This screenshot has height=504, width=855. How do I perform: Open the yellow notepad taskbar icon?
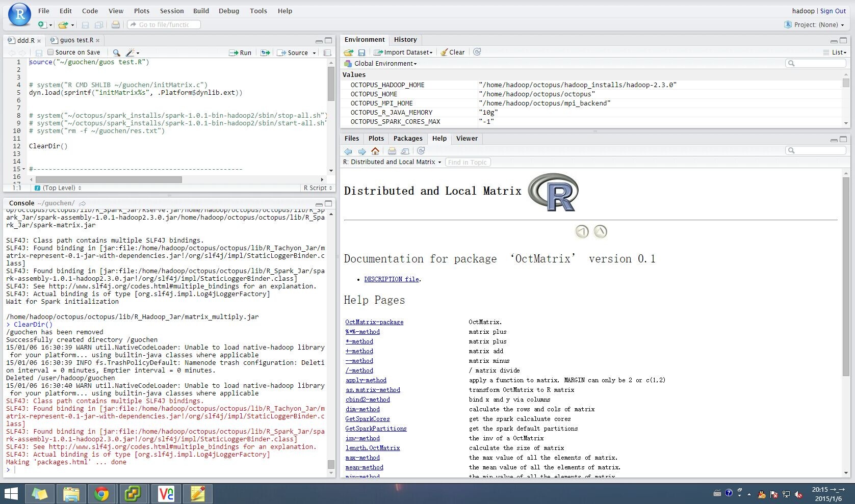point(197,493)
